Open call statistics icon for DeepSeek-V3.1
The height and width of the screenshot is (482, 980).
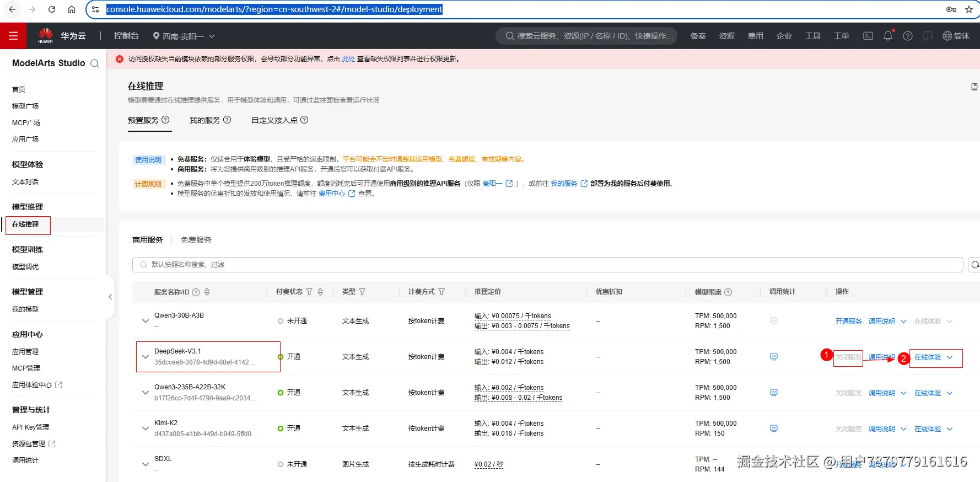[x=774, y=357]
